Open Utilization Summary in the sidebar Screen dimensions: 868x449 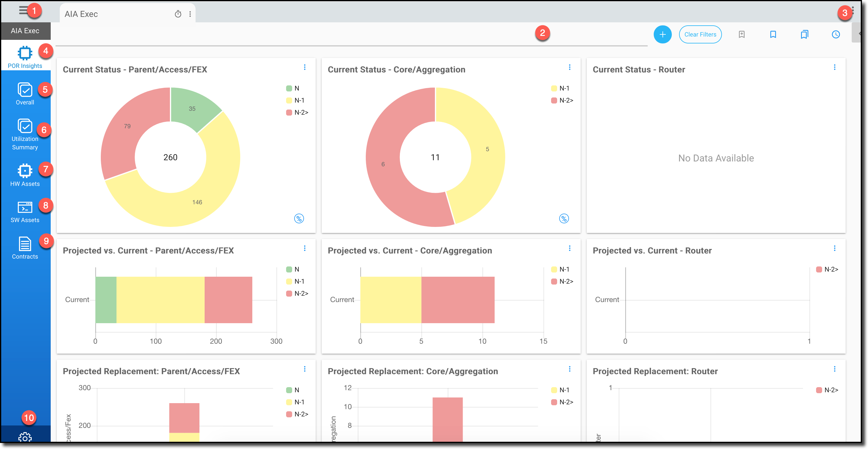[25, 134]
